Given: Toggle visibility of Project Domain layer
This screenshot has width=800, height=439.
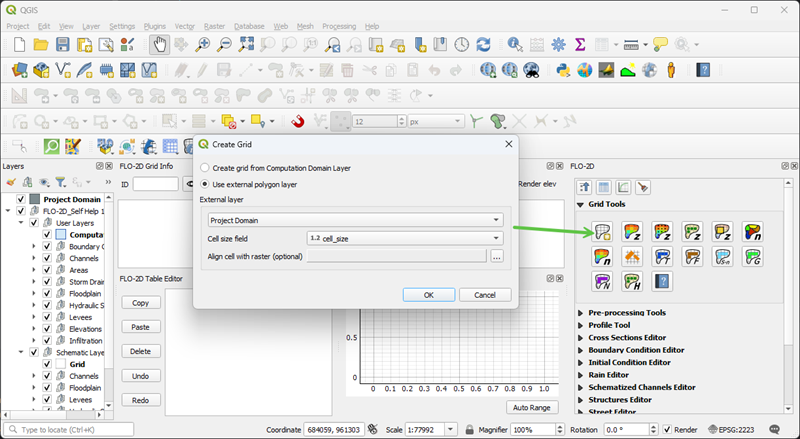Looking at the screenshot, I should pyautogui.click(x=21, y=199).
